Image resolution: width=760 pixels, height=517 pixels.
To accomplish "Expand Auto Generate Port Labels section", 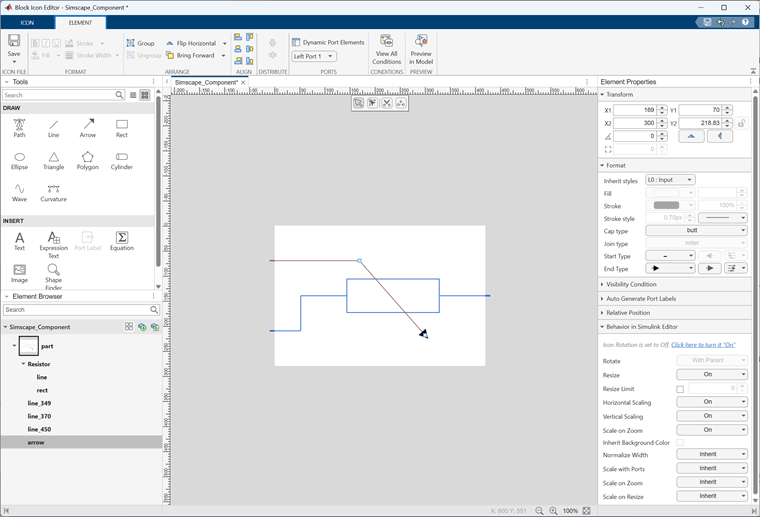I will tap(641, 298).
